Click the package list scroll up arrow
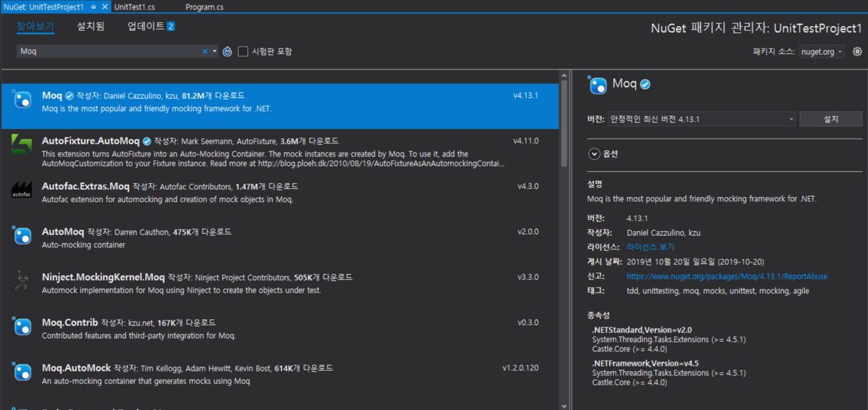Screen dimensions: 868x410 point(564,76)
